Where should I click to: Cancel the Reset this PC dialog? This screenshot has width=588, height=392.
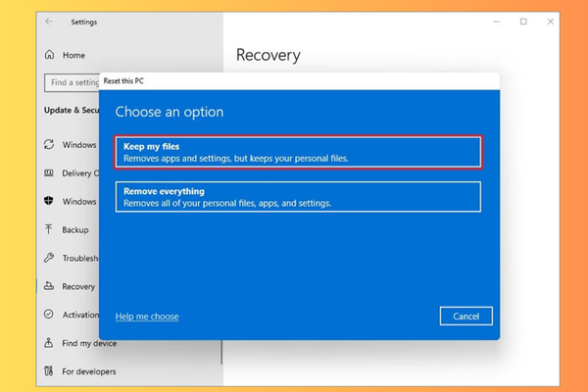pyautogui.click(x=466, y=317)
